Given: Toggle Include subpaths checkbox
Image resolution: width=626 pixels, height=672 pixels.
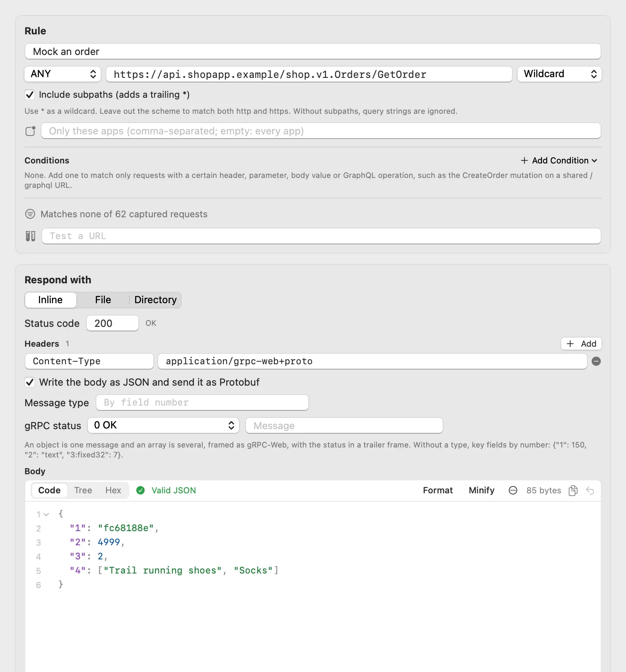Looking at the screenshot, I should point(30,95).
